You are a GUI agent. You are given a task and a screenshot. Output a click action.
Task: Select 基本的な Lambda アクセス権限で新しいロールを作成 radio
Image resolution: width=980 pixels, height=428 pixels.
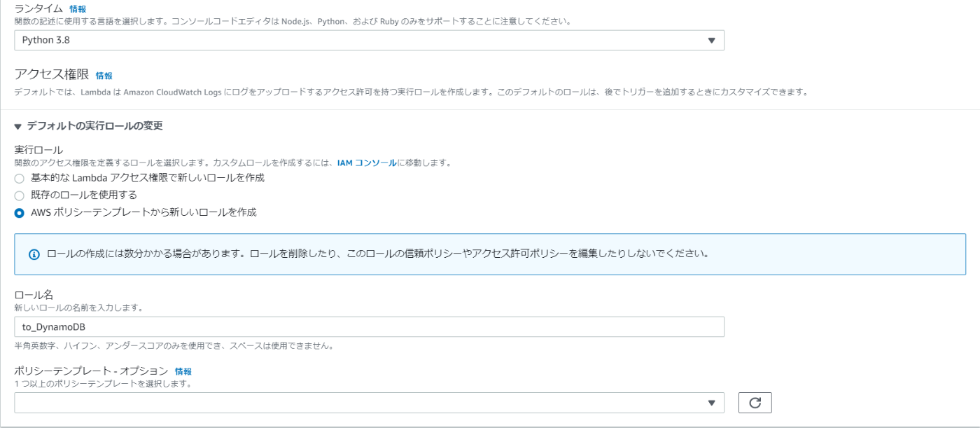tap(20, 179)
